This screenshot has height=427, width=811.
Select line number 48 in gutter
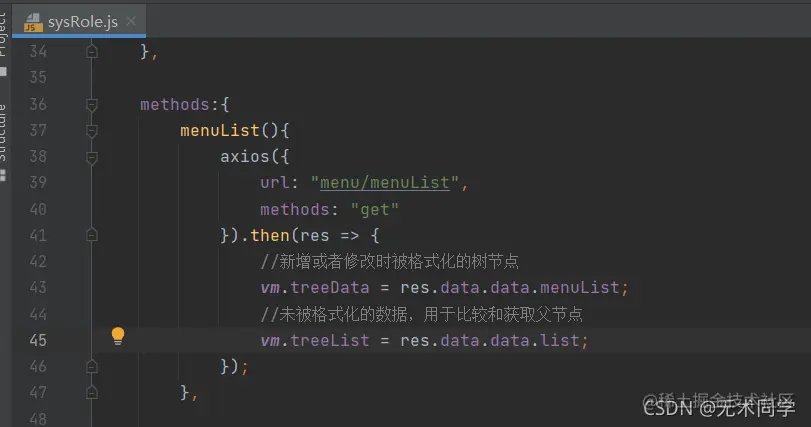38,418
